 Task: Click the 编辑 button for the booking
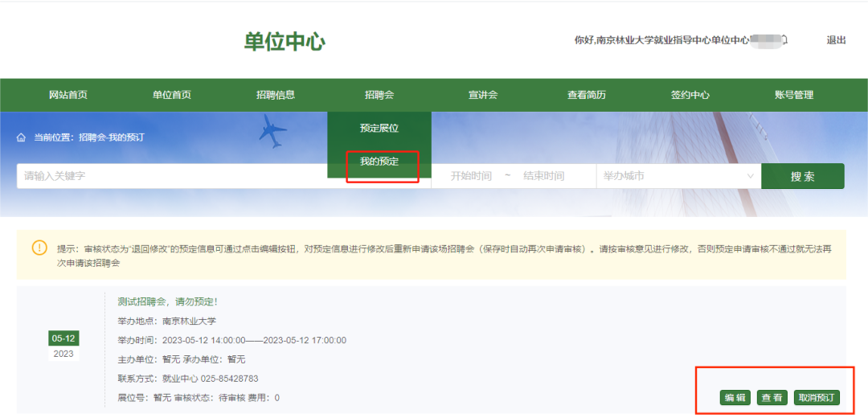[x=735, y=398]
